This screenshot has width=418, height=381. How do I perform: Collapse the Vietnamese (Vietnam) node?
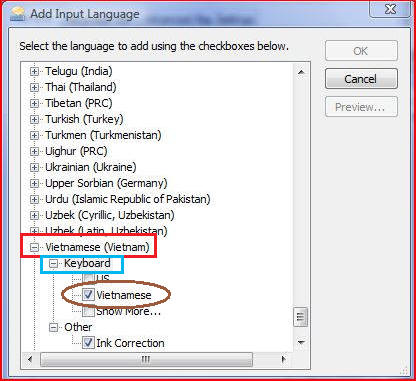click(x=34, y=247)
